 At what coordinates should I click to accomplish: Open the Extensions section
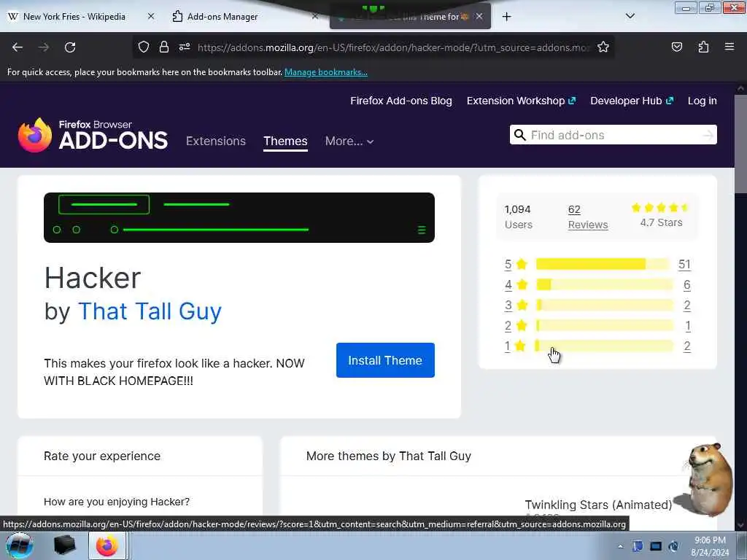click(x=216, y=141)
